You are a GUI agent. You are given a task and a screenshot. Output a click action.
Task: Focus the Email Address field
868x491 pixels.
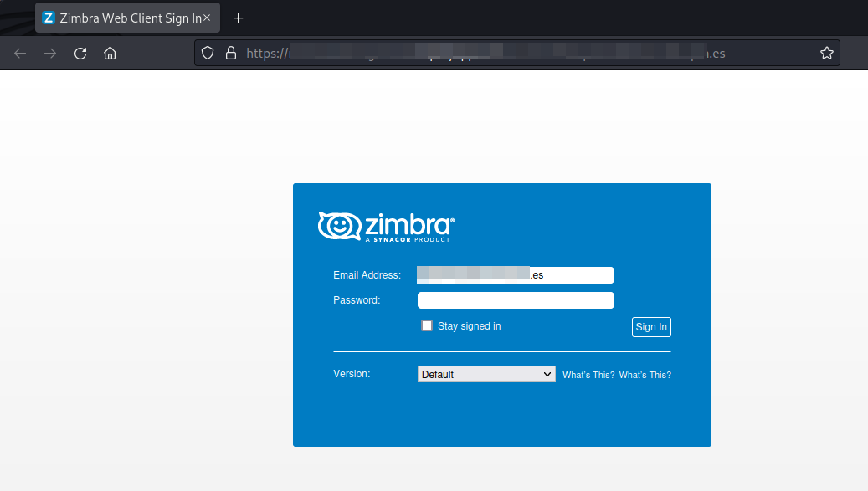pyautogui.click(x=516, y=275)
